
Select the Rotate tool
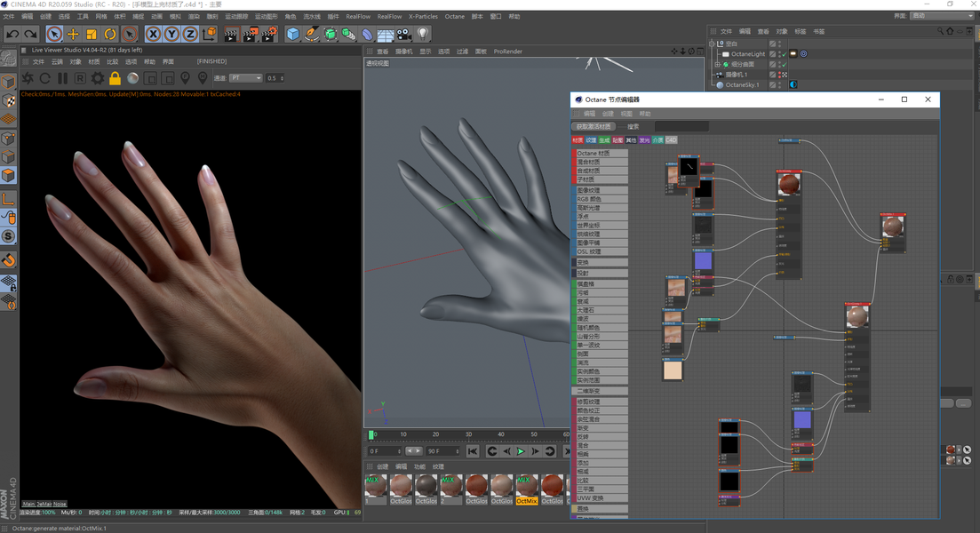click(110, 35)
